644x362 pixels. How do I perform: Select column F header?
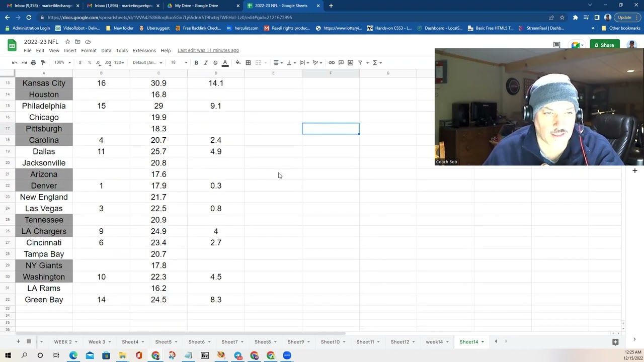coord(331,73)
